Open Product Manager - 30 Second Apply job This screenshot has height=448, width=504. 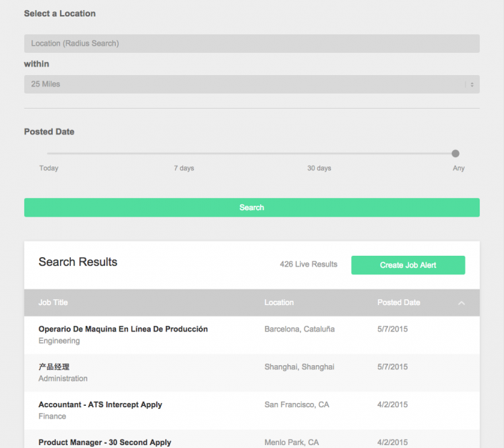(x=104, y=442)
